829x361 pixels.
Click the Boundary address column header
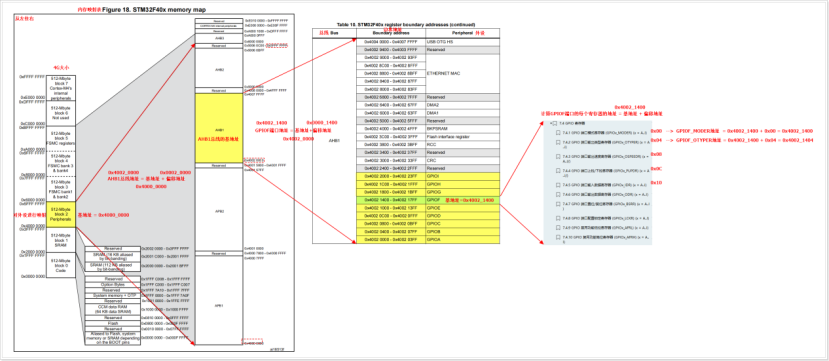coord(391,33)
